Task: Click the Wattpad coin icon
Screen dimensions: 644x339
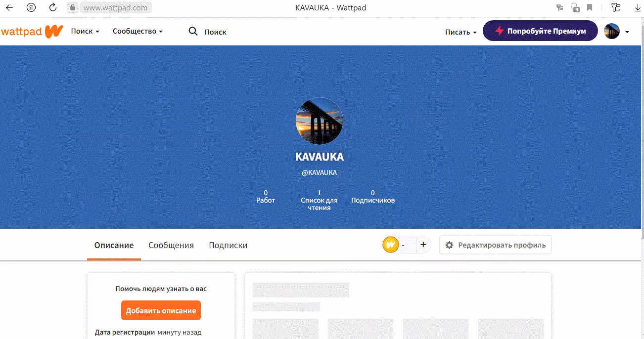Action: pyautogui.click(x=391, y=245)
